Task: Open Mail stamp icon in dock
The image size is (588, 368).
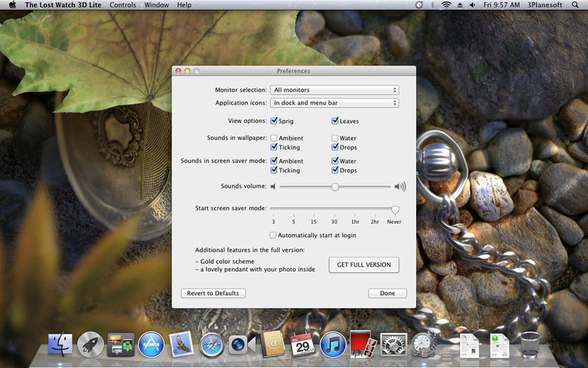Action: click(x=181, y=344)
